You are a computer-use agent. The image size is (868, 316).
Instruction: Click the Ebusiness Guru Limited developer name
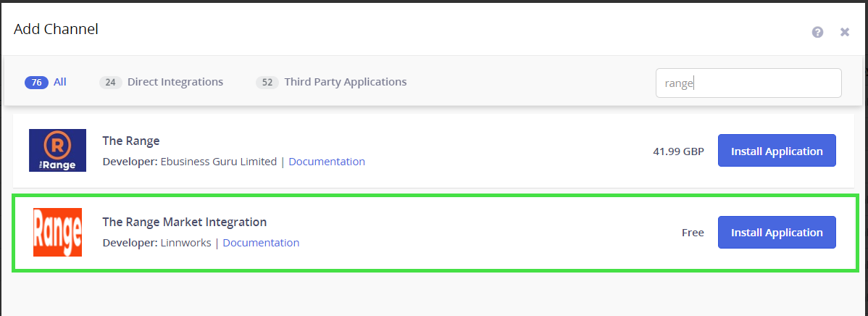point(218,162)
